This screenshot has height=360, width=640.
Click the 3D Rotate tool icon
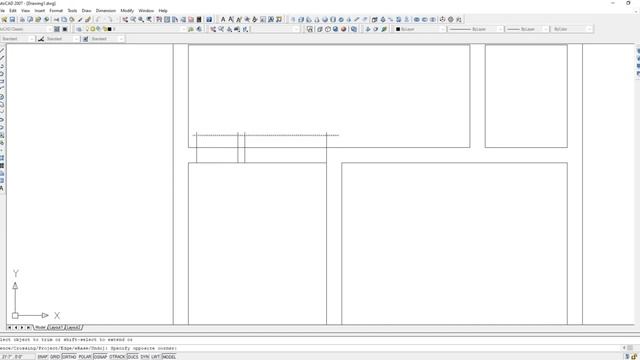click(x=451, y=19)
